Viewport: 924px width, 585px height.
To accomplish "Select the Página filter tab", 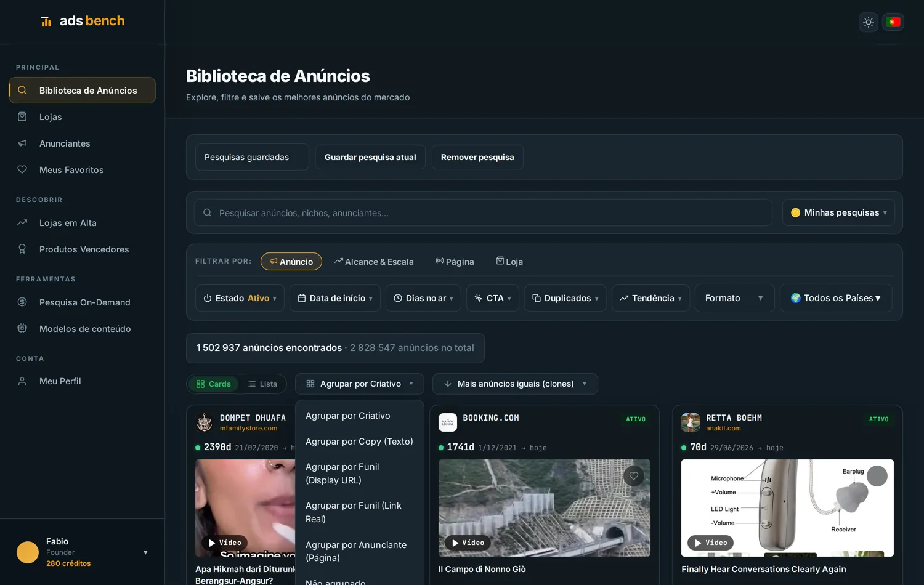I will click(455, 261).
